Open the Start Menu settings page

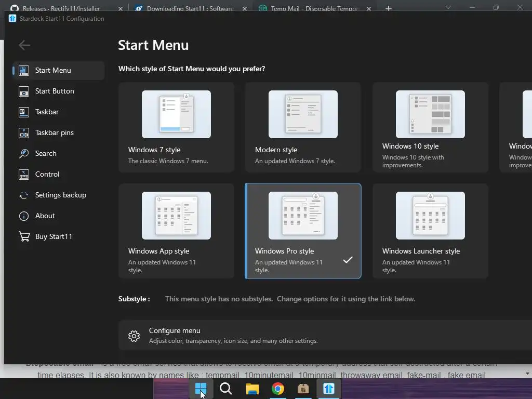[x=58, y=70]
